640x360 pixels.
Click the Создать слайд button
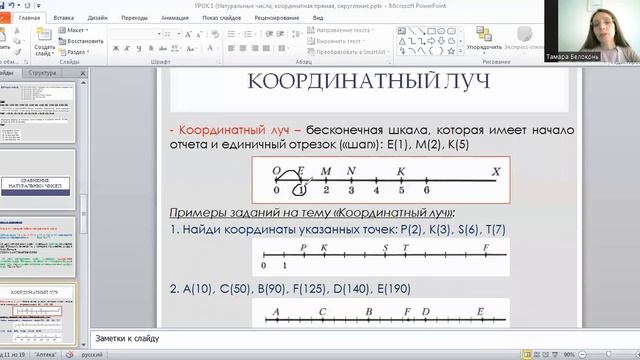coord(44,42)
